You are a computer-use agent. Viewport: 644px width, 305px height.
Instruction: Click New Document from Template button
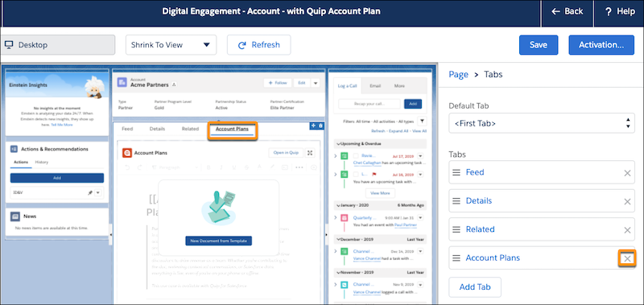pyautogui.click(x=218, y=241)
